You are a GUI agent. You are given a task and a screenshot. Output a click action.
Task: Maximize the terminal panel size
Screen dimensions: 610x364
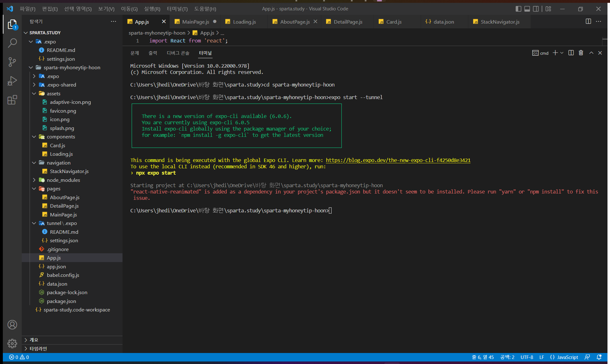(x=591, y=53)
